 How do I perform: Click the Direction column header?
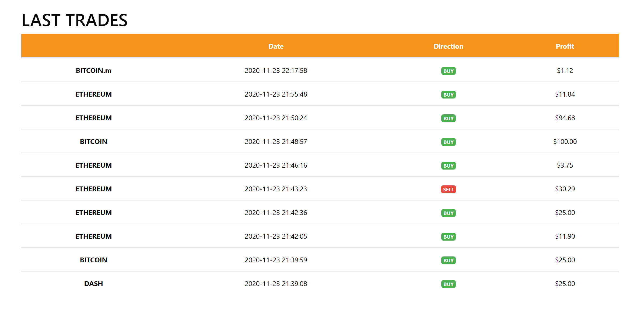[448, 46]
